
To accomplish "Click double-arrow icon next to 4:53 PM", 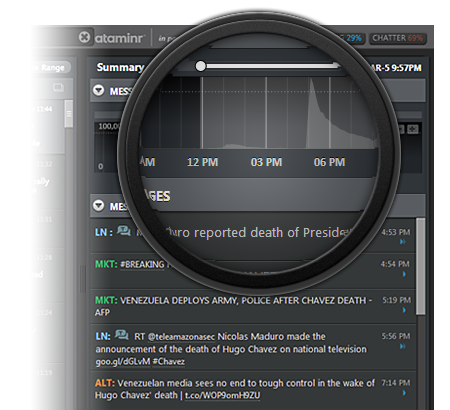I will (403, 242).
